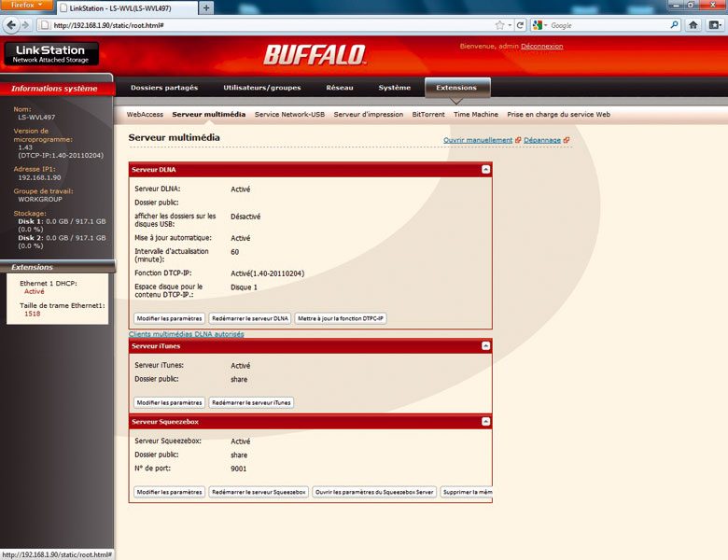
Task: Switch to Système tab
Action: (394, 88)
